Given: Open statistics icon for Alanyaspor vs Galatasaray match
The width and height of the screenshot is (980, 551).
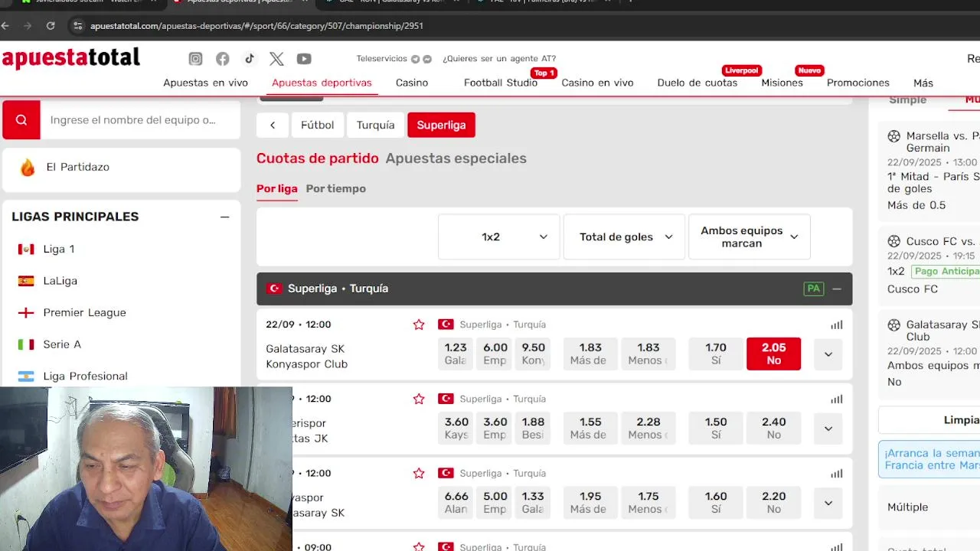Looking at the screenshot, I should 836,473.
